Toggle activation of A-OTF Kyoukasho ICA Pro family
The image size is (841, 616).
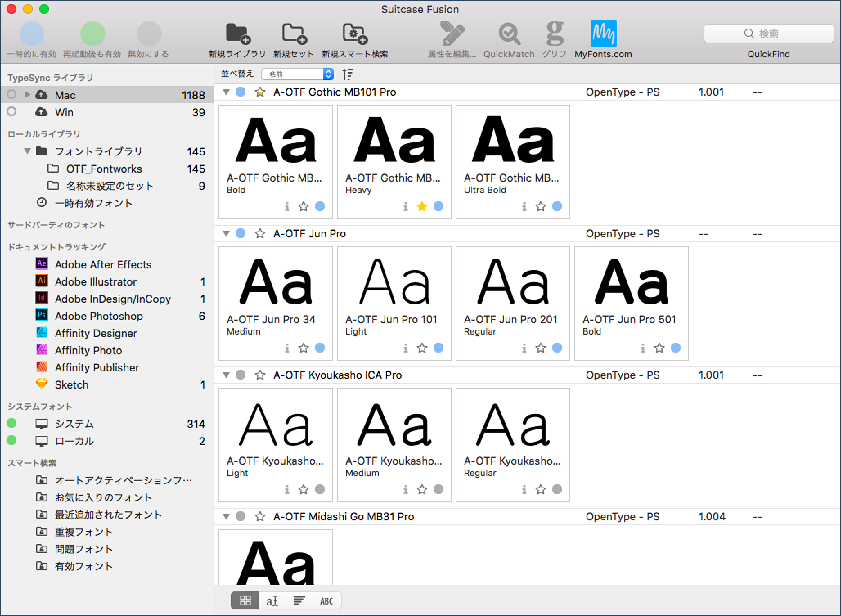(241, 375)
